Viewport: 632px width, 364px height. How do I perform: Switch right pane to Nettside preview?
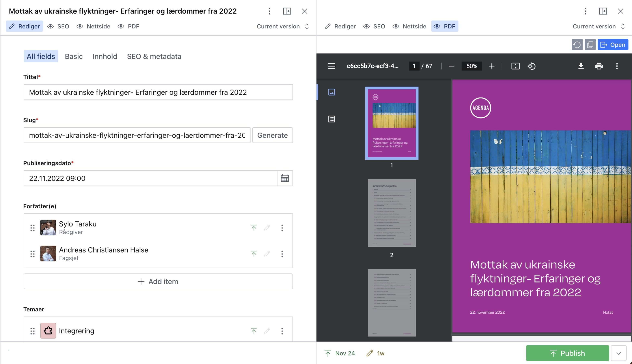pos(410,26)
